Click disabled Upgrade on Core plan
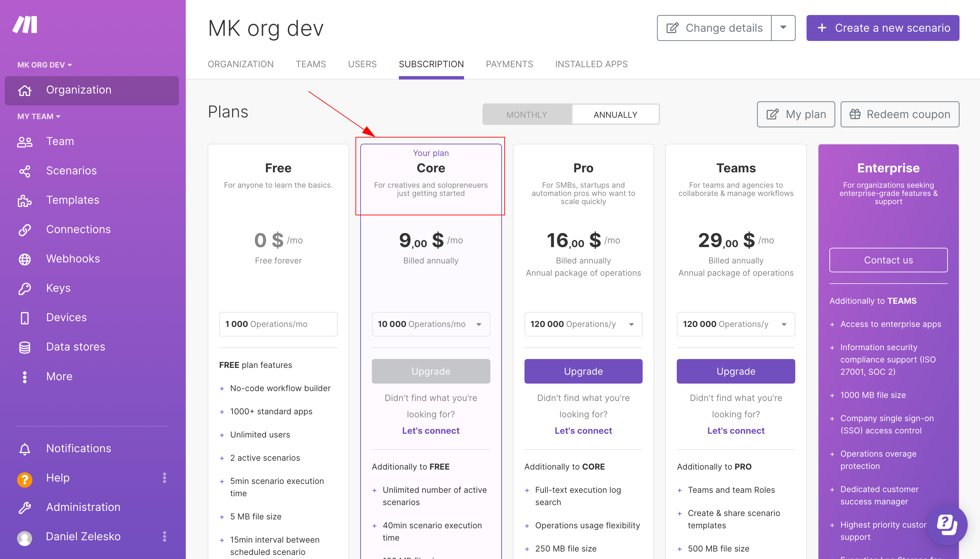This screenshot has height=559, width=980. [431, 371]
